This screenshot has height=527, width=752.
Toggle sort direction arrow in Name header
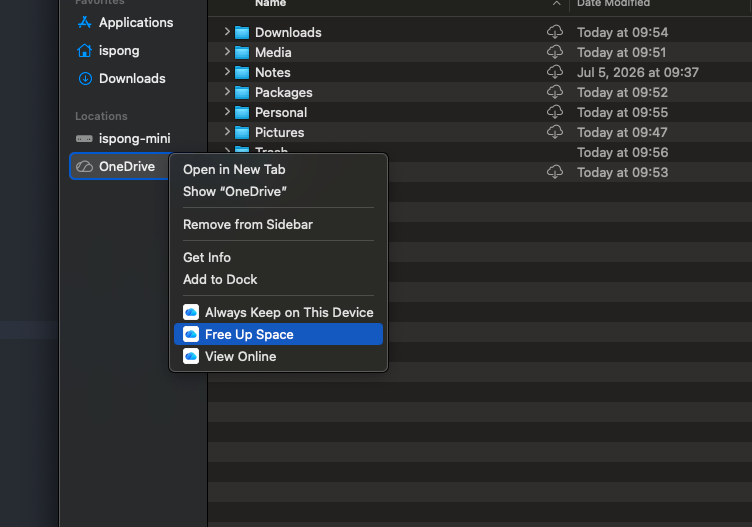(556, 3)
